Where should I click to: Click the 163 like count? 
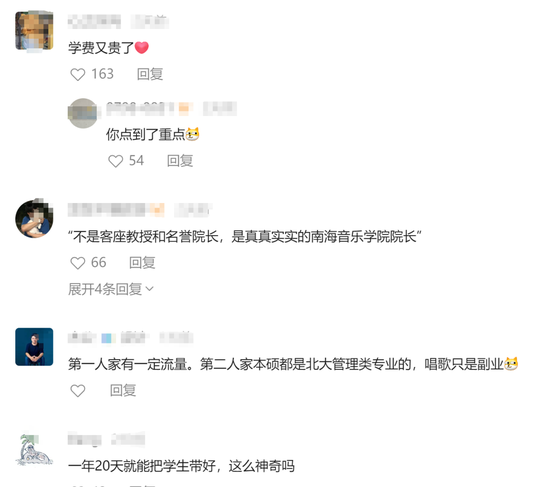point(102,74)
